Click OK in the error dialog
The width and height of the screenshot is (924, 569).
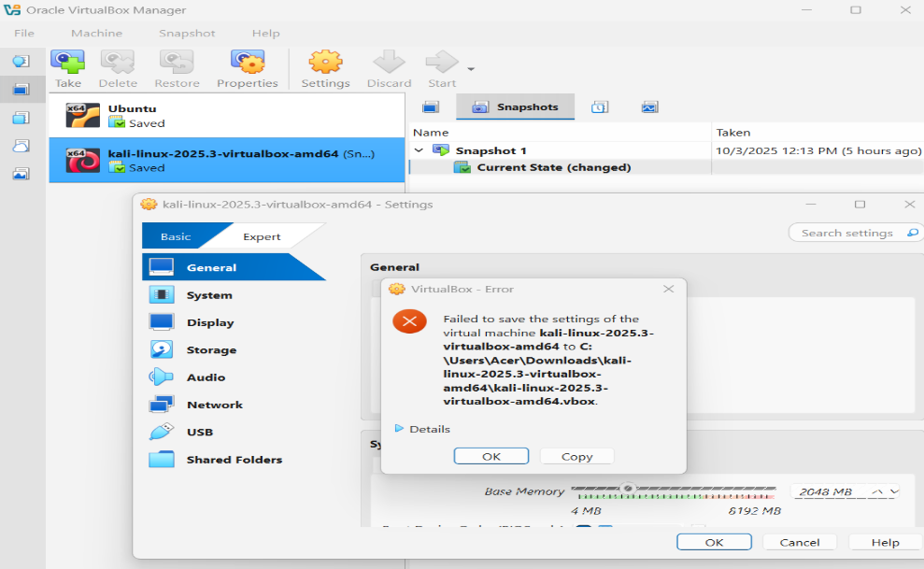(x=490, y=457)
